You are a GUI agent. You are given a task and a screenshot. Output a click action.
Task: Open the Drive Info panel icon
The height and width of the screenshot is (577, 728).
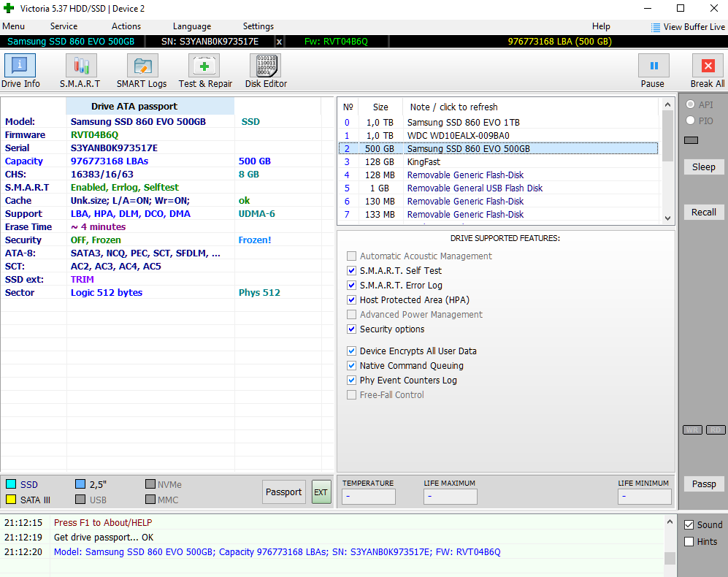[x=20, y=66]
